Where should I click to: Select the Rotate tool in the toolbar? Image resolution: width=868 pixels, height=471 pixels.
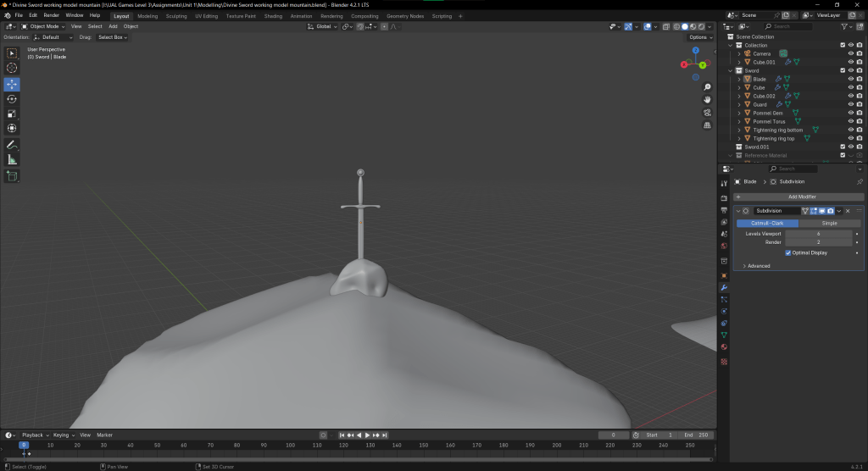pos(12,99)
